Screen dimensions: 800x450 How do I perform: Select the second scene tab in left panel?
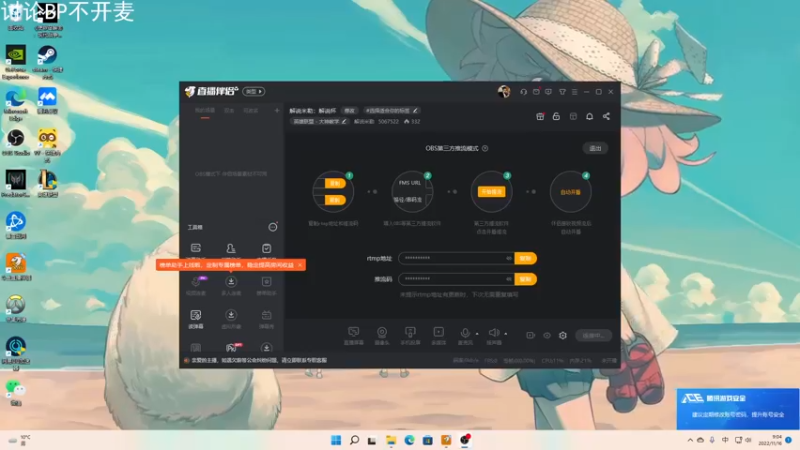229,111
